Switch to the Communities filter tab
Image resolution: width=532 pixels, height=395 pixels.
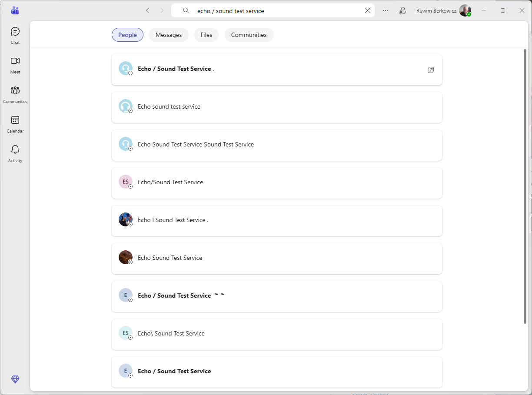coord(249,35)
